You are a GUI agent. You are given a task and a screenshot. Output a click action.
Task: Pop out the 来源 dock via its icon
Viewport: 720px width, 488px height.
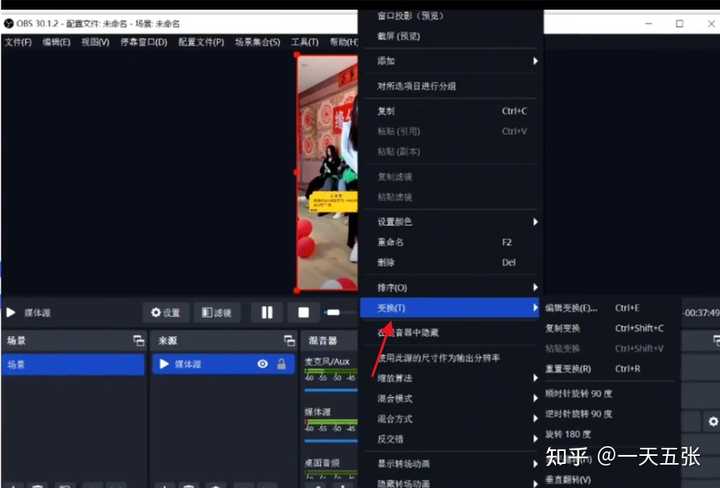click(289, 340)
